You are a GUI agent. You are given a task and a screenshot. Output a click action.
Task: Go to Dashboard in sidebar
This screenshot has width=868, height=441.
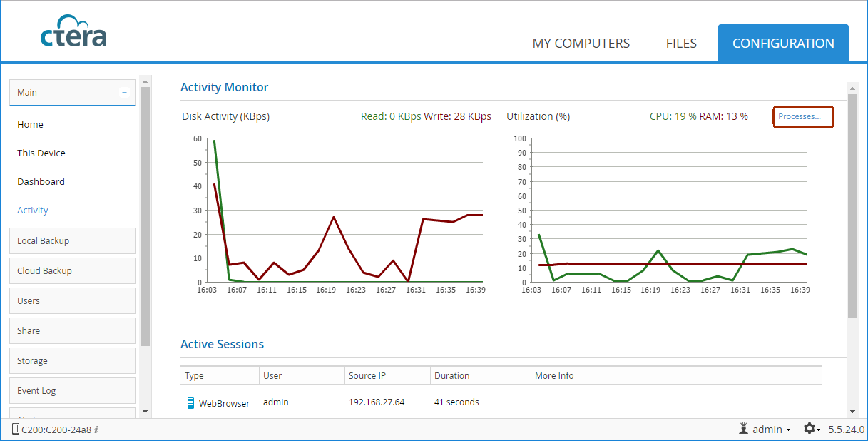[x=41, y=182]
